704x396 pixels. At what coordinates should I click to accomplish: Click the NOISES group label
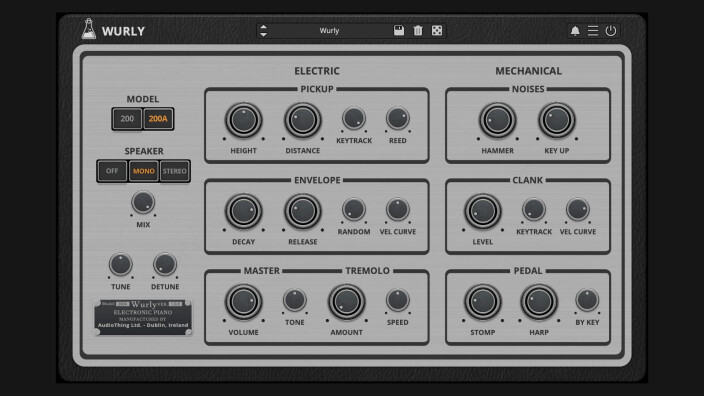pos(528,89)
